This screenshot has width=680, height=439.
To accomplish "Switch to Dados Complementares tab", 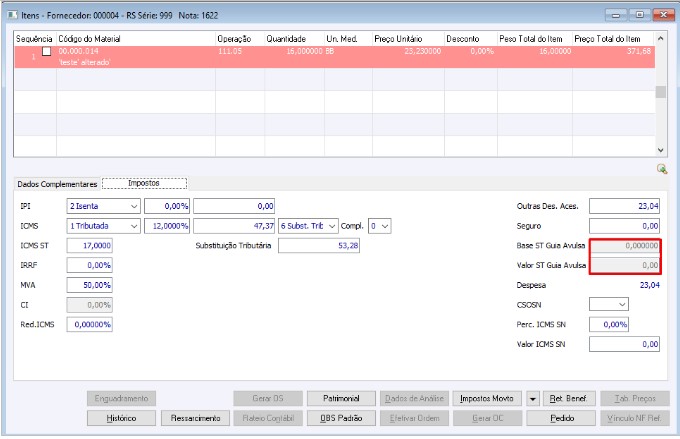I will point(57,184).
